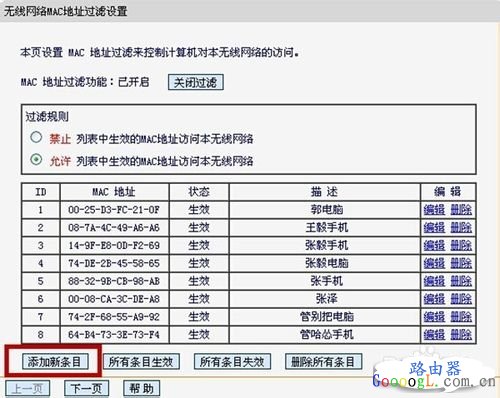Delete the 王毅手机 entry

tap(461, 228)
